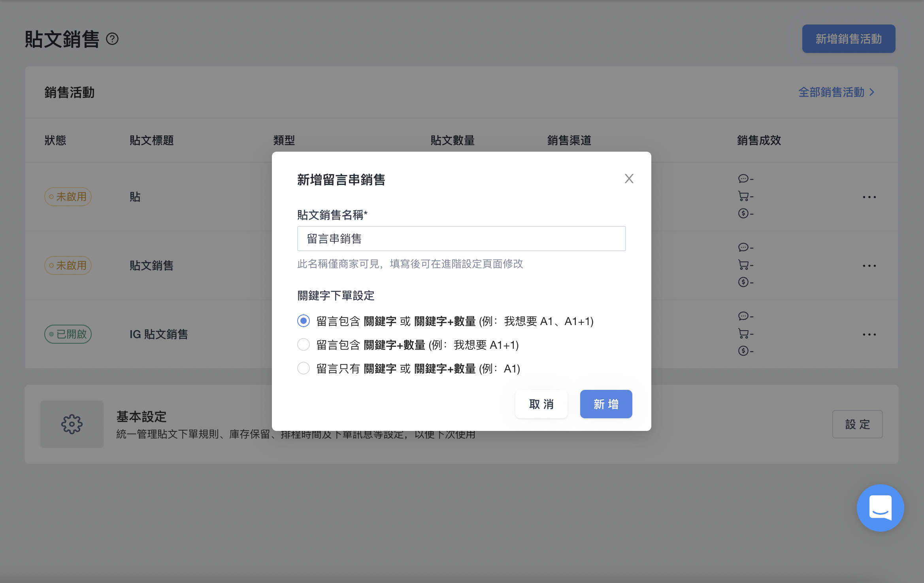Click the dollar icon in 貼 row

(743, 213)
